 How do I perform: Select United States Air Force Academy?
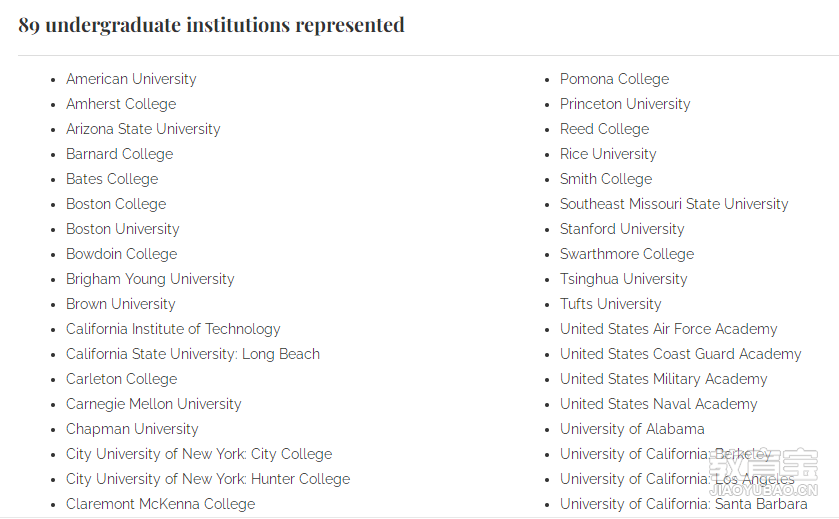(669, 329)
